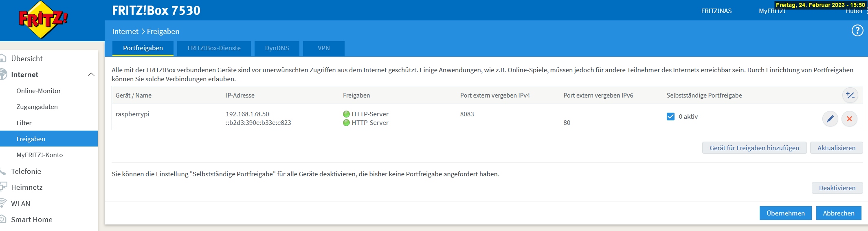The width and height of the screenshot is (868, 231).
Task: Toggle Selbstständige Portfreigabe checkbox for raspberrypi
Action: (670, 117)
